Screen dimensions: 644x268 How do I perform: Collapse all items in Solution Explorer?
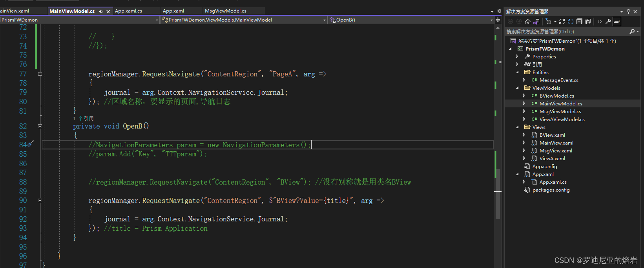coord(579,22)
